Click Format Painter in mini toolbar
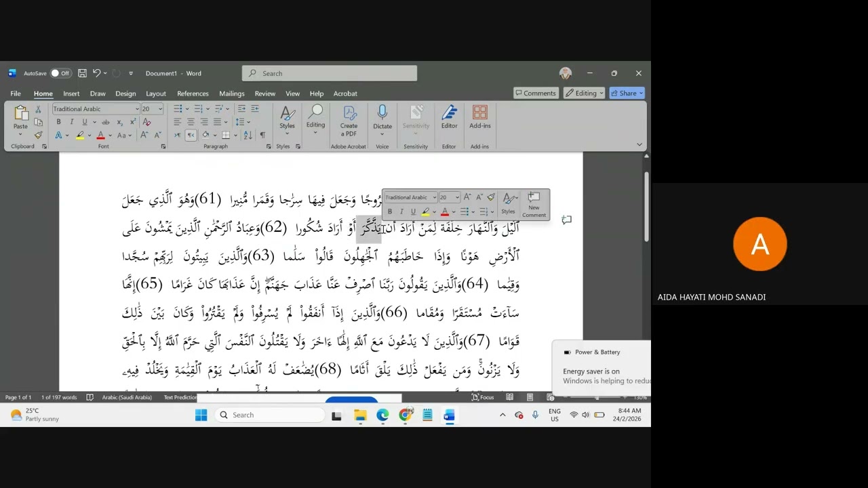868x488 pixels. (x=491, y=197)
